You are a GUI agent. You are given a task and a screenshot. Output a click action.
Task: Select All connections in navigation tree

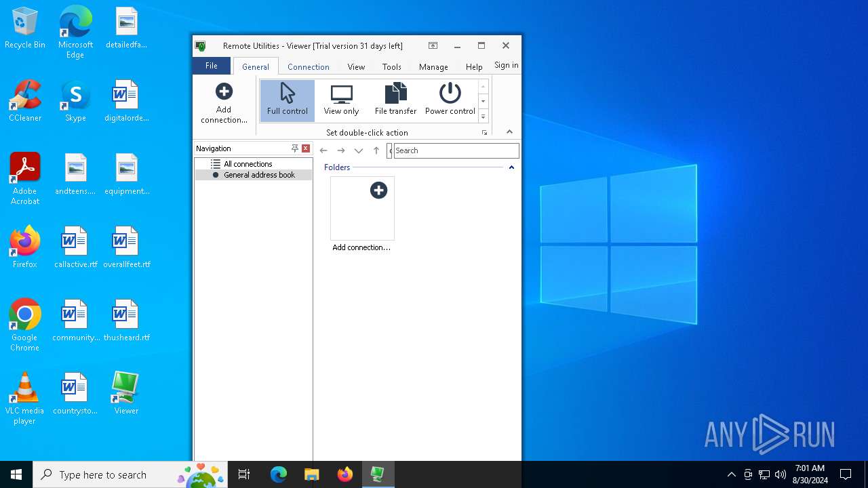tap(248, 164)
